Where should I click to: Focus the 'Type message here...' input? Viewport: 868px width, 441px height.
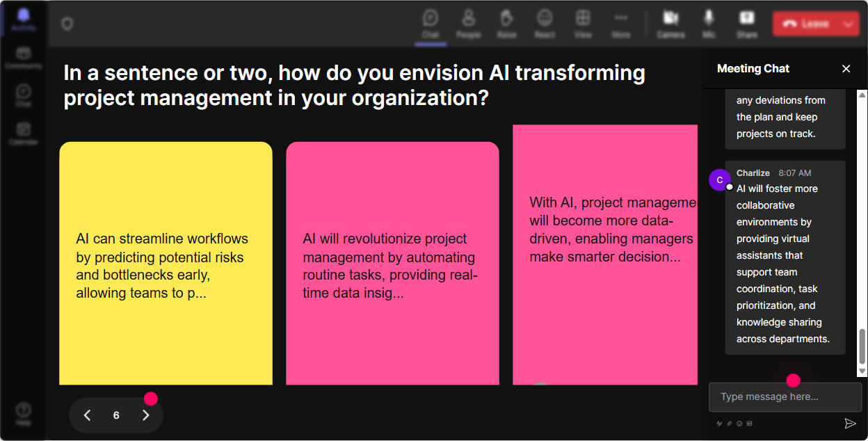tap(785, 396)
